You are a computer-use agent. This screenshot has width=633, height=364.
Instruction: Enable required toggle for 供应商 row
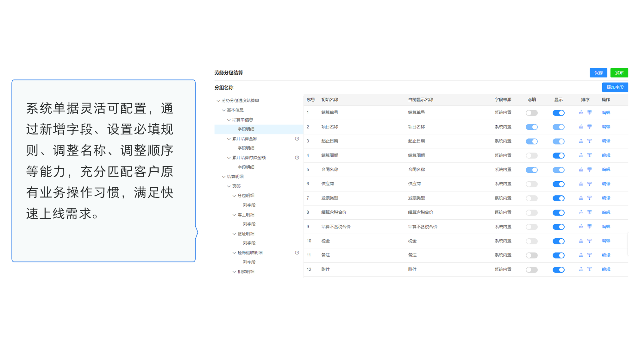pyautogui.click(x=531, y=184)
